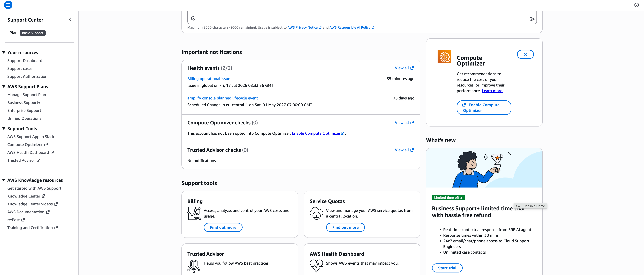644x275 pixels.
Task: Click the Limited time offer badge
Action: tap(448, 198)
